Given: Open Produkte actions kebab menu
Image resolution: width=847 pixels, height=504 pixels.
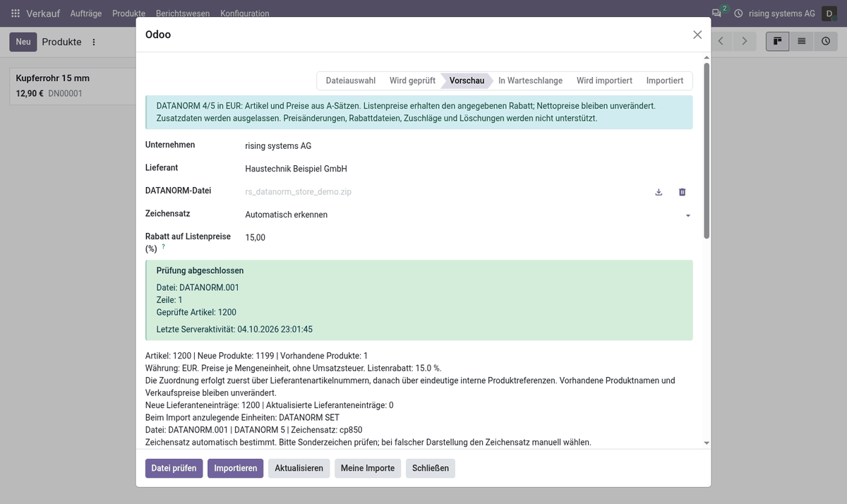Looking at the screenshot, I should click(94, 42).
